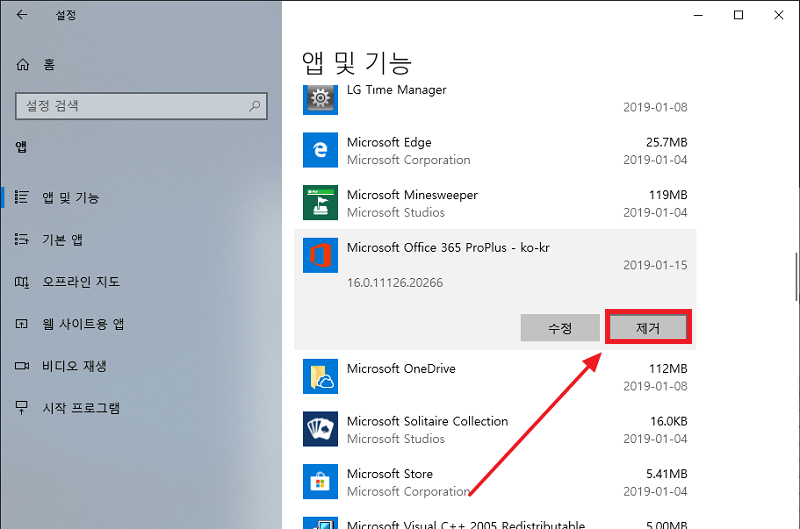Click the 2019-01-15 Office install date
The height and width of the screenshot is (529, 800).
[655, 265]
